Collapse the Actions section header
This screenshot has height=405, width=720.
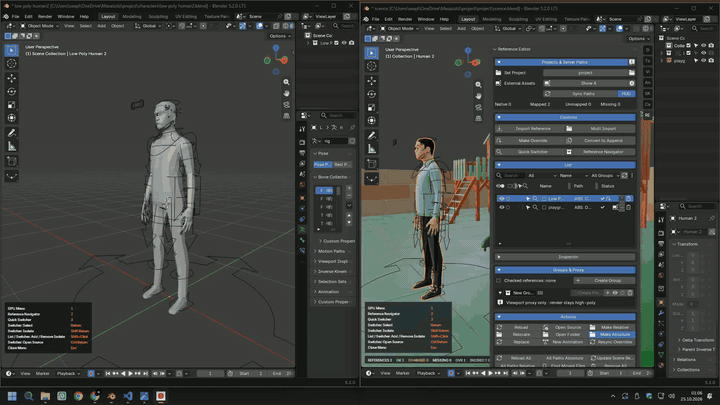[x=565, y=317]
